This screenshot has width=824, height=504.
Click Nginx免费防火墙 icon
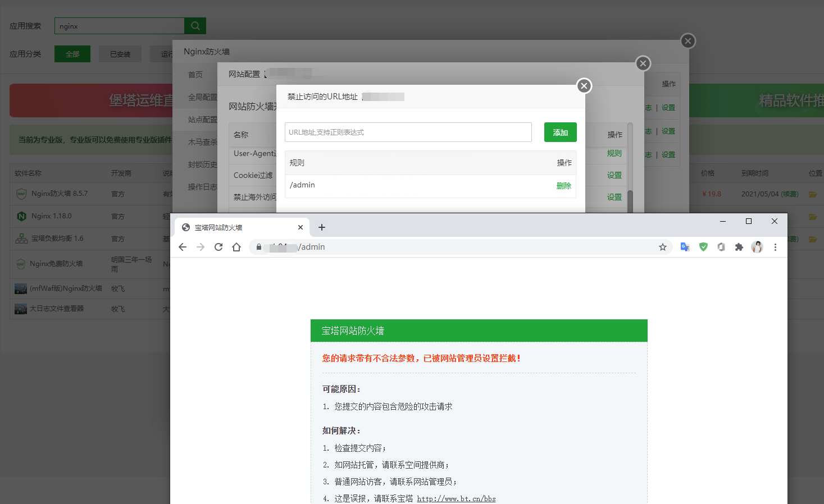click(x=21, y=264)
